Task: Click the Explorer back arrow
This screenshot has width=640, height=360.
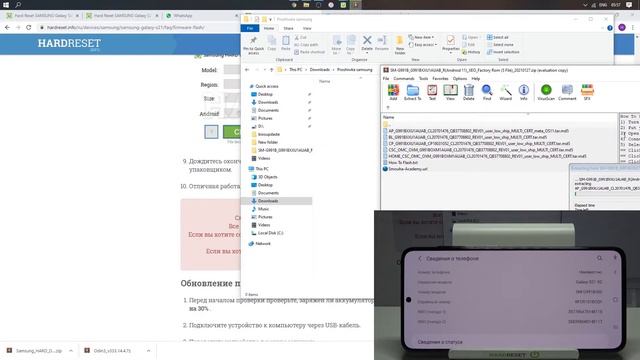Action: click(x=247, y=70)
